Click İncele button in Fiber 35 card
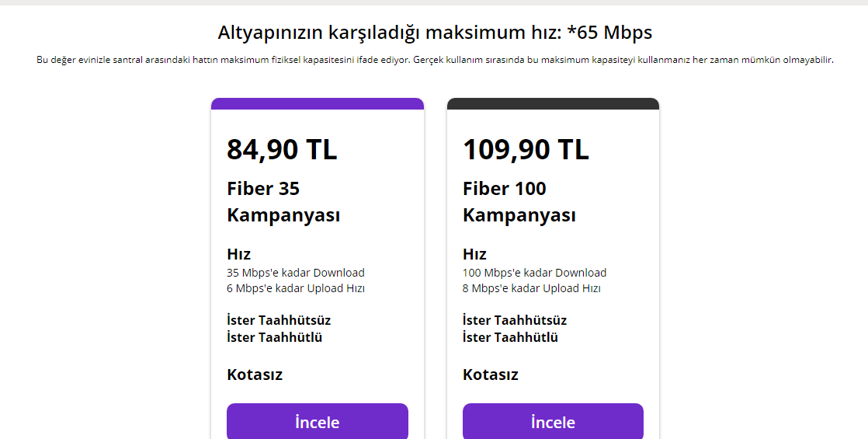Screen dimensions: 868x439 [317, 422]
